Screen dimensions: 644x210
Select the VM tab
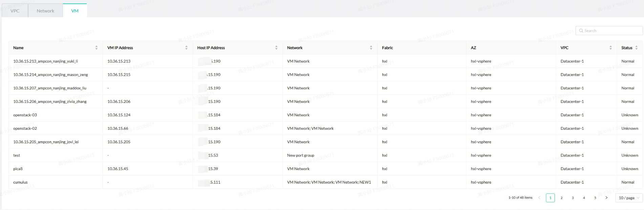pyautogui.click(x=75, y=11)
